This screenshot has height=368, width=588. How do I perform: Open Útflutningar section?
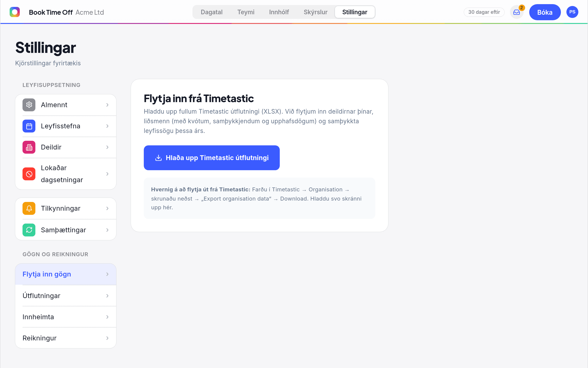pyautogui.click(x=66, y=296)
